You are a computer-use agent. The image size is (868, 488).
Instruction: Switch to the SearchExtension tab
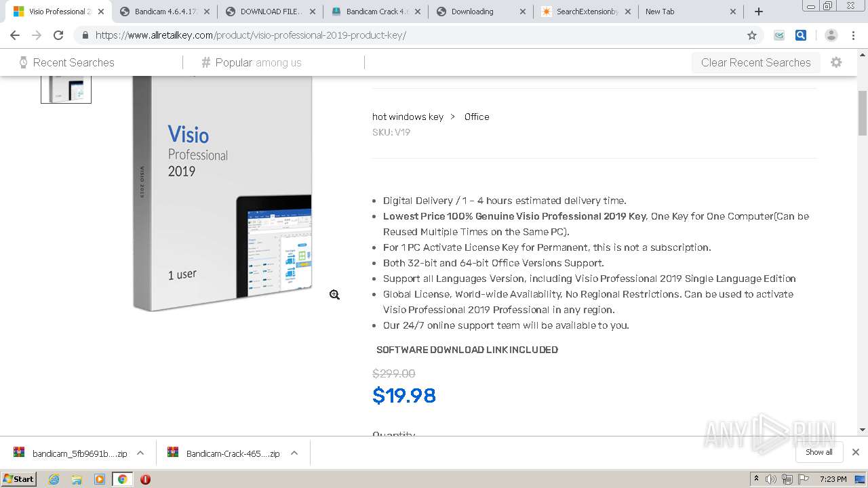(585, 12)
